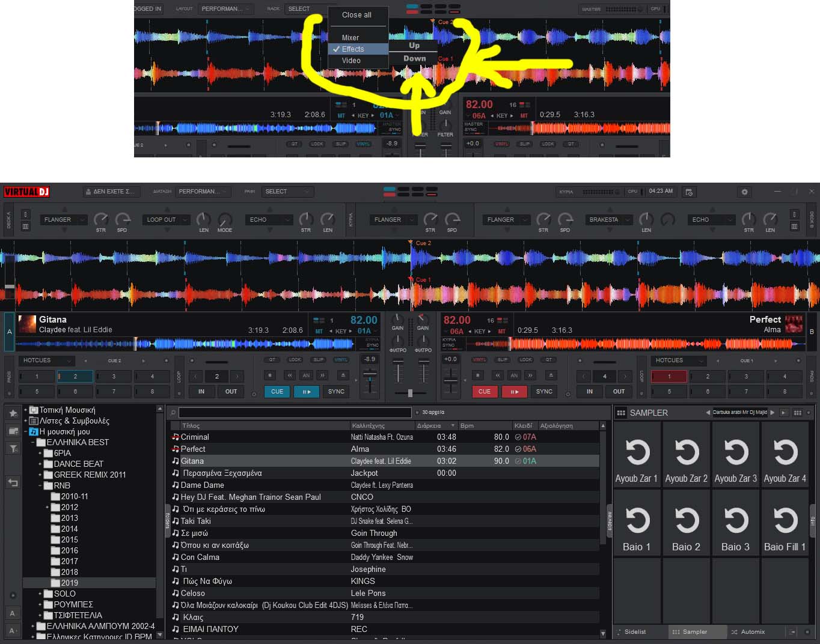Click the search magnifier icon above the track list
This screenshot has height=644, width=820.
click(x=173, y=413)
